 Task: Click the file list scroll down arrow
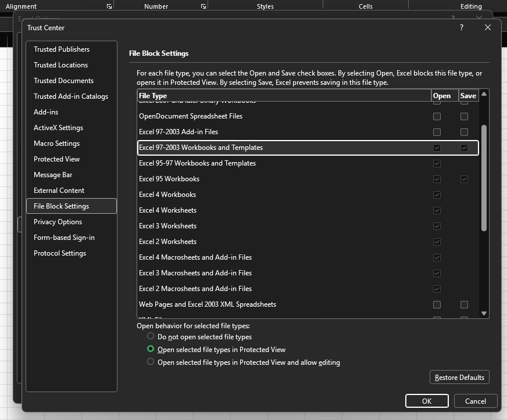[484, 313]
